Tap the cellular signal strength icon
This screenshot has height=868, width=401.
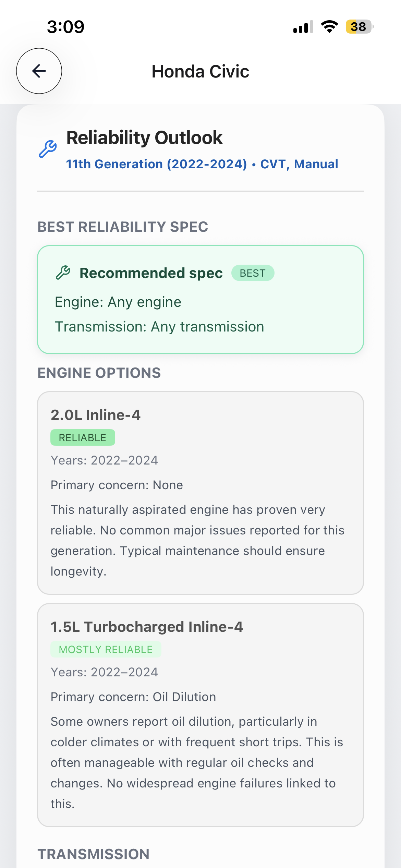pyautogui.click(x=303, y=27)
